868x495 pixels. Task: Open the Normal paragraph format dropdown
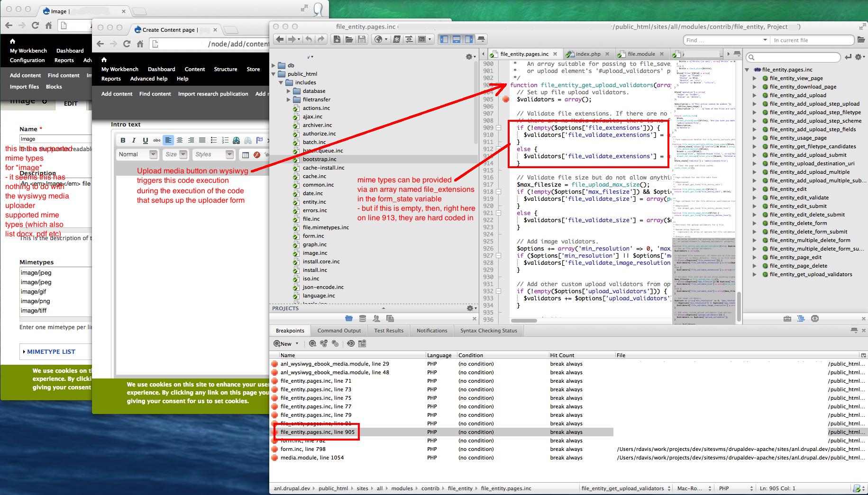pyautogui.click(x=137, y=154)
